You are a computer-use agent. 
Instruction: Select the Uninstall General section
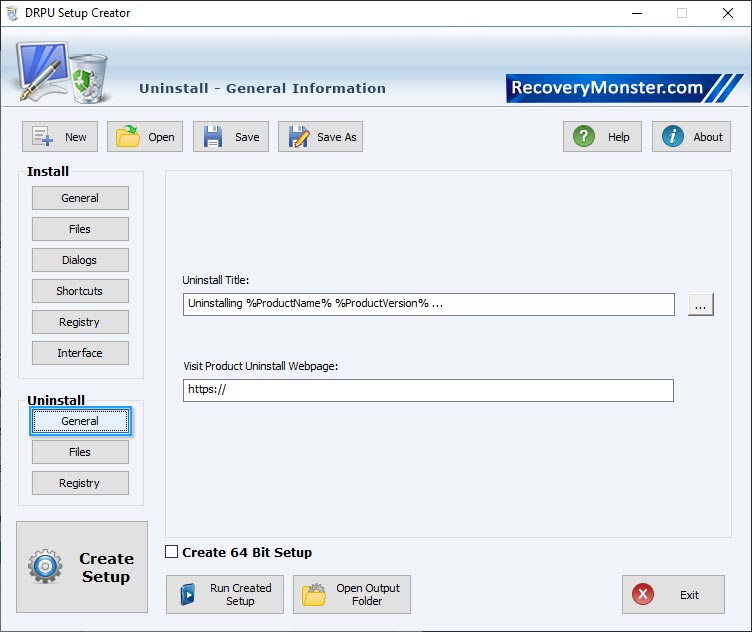pyautogui.click(x=80, y=421)
